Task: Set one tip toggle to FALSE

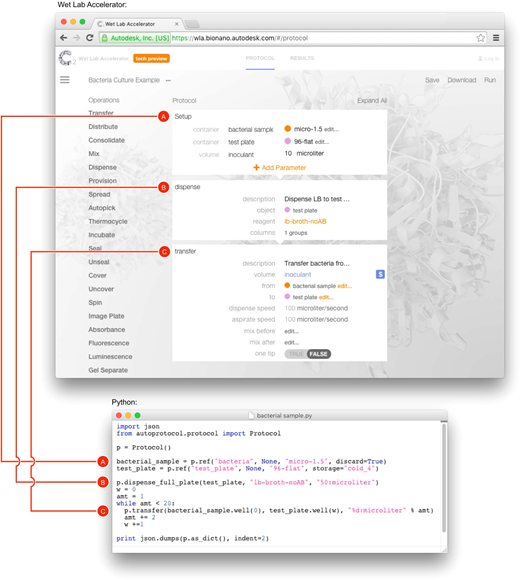Action: [319, 354]
